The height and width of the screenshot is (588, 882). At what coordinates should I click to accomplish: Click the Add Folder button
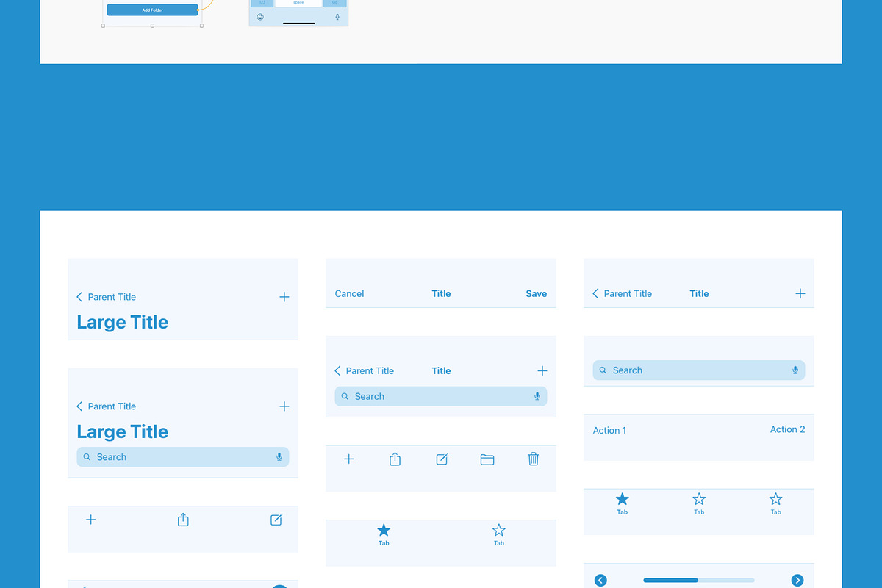(x=152, y=10)
